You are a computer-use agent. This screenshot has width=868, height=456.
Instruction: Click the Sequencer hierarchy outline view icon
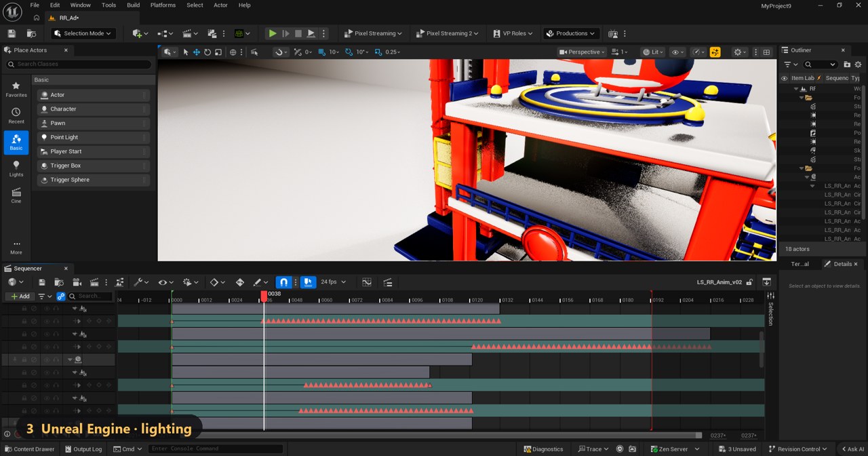coord(388,282)
